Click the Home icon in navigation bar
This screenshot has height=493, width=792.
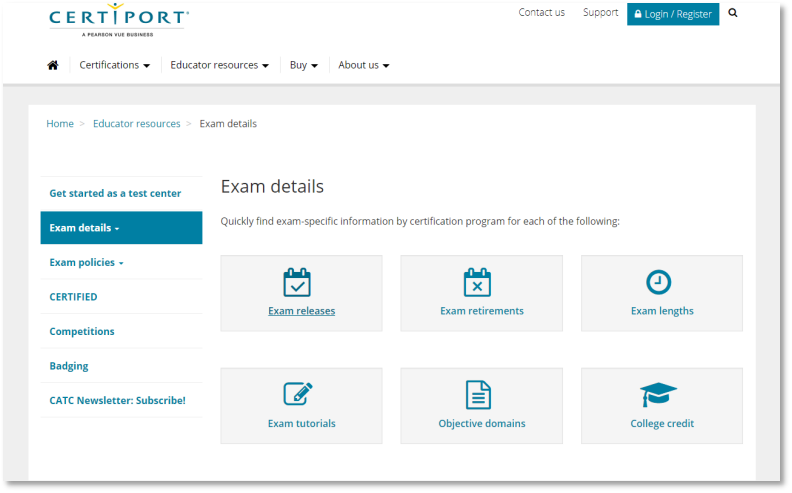(53, 65)
